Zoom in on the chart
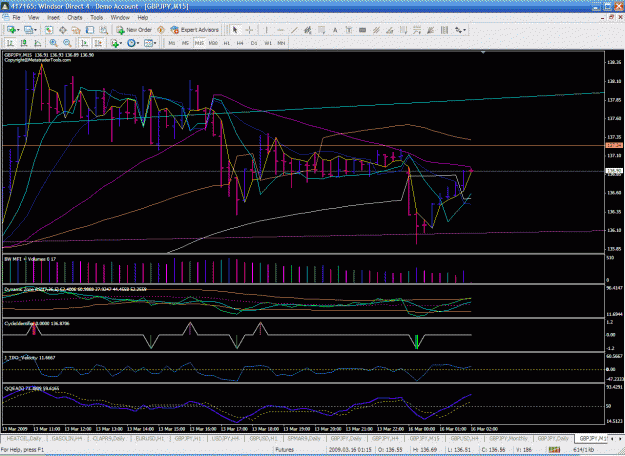The height and width of the screenshot is (456, 625). tap(53, 43)
